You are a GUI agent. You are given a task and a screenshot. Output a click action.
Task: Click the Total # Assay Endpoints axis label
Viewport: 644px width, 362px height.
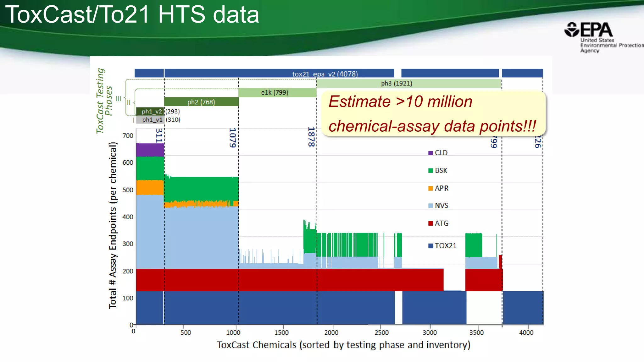(113, 225)
